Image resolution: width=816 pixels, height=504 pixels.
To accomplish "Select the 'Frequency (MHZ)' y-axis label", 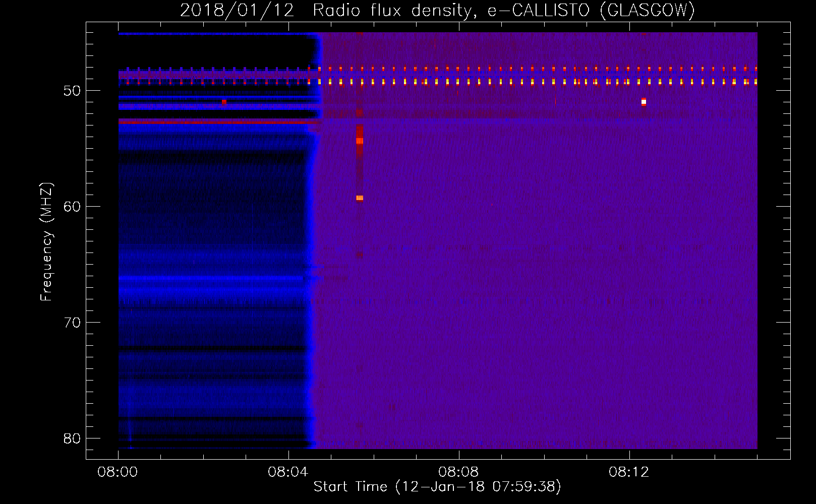I will pos(46,242).
